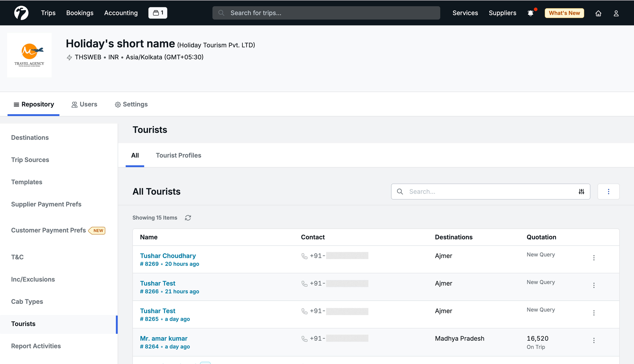This screenshot has width=634, height=364.
Task: Focus the Search for trips field
Action: pyautogui.click(x=326, y=13)
